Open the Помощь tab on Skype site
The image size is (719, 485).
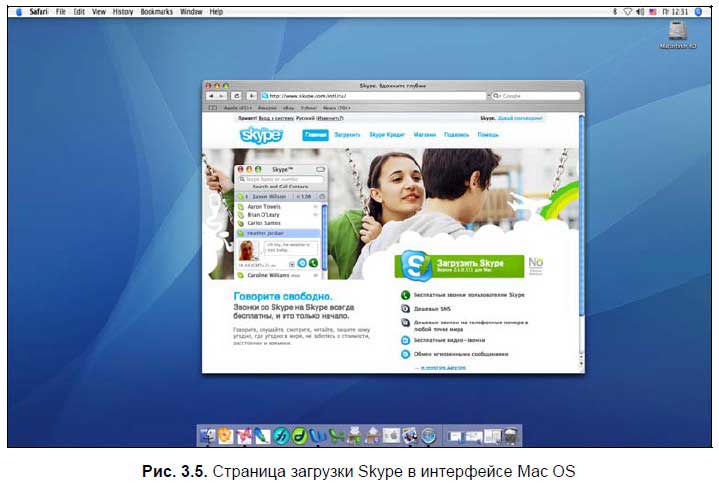[488, 134]
